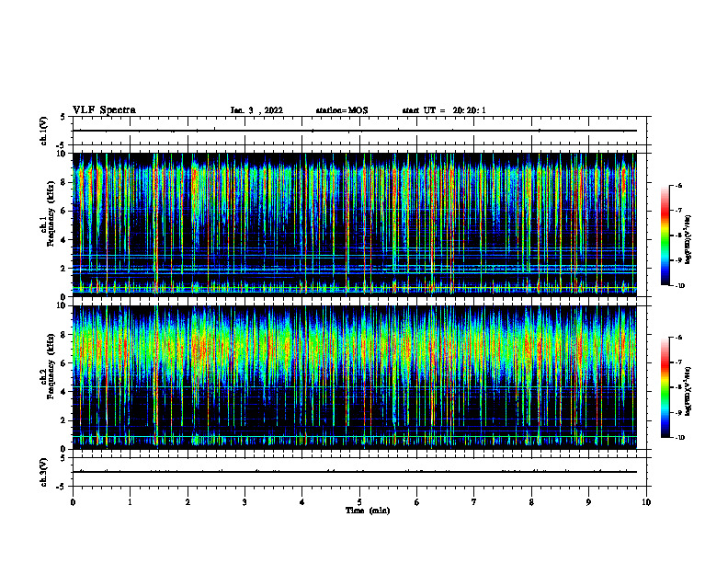
Task: Click the ch.1 voltage waveform trace
Action: pos(355,131)
